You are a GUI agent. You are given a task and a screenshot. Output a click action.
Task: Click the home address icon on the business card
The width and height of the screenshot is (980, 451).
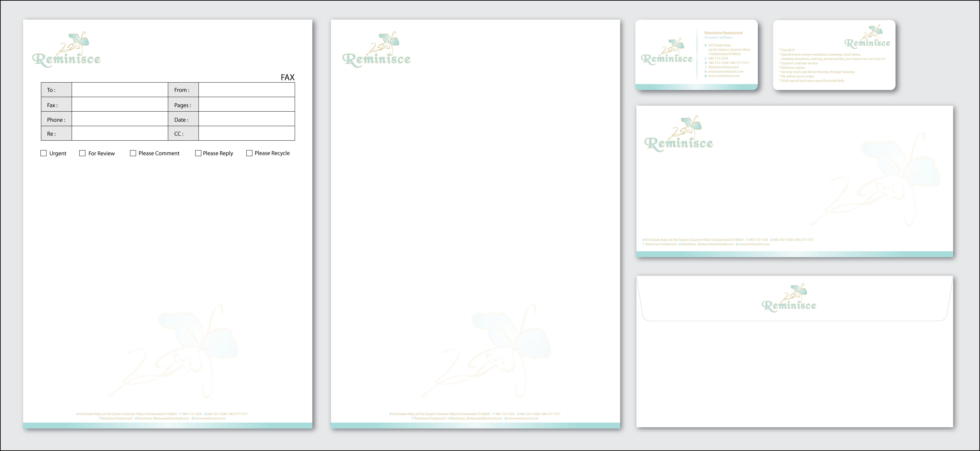706,45
